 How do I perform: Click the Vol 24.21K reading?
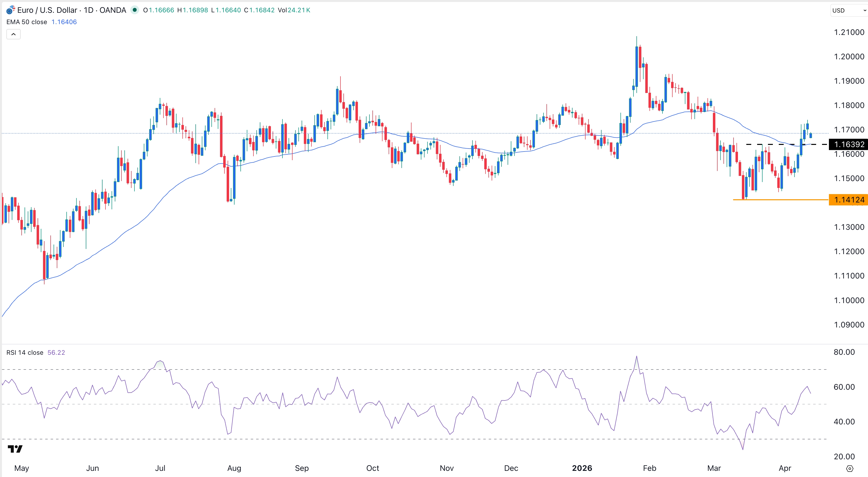click(x=294, y=10)
